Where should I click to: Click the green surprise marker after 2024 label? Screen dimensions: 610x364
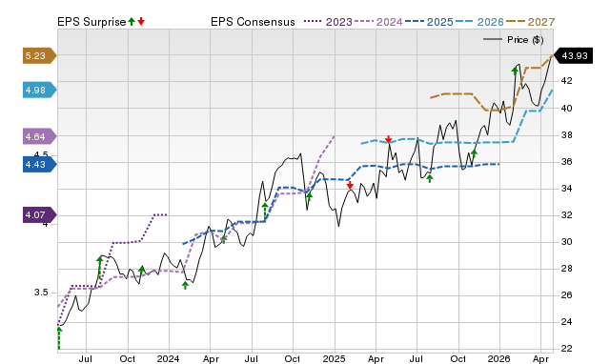pos(185,285)
